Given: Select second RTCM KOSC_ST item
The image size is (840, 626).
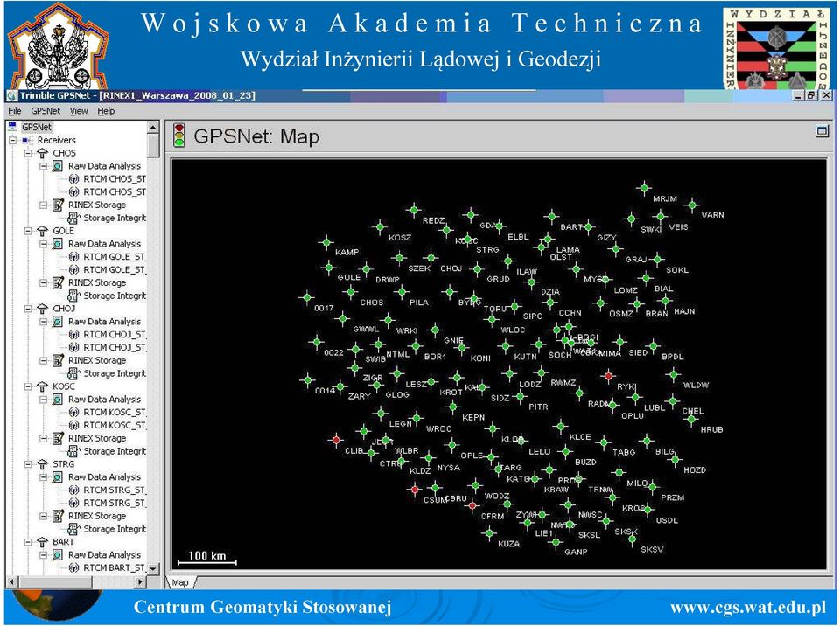Looking at the screenshot, I should point(115,425).
